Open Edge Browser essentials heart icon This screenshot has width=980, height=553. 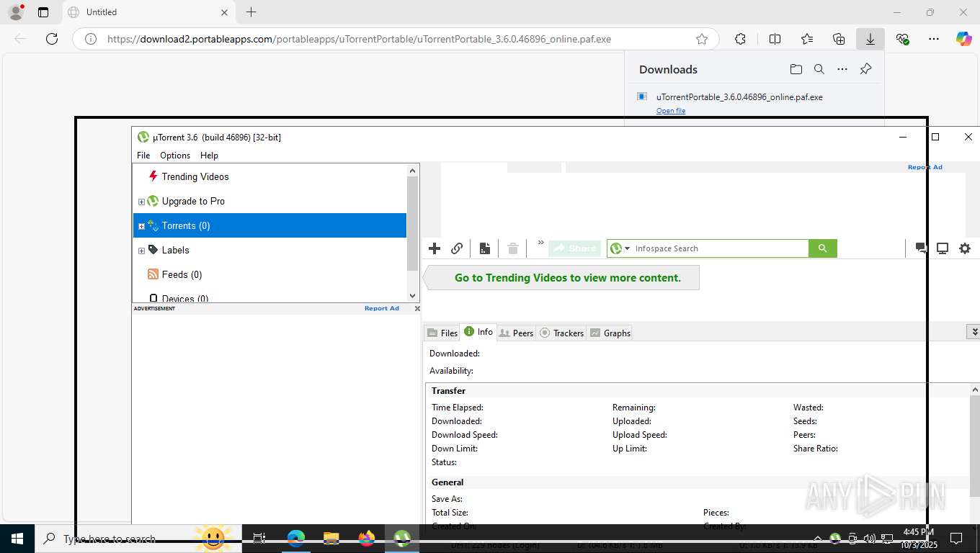click(x=902, y=39)
